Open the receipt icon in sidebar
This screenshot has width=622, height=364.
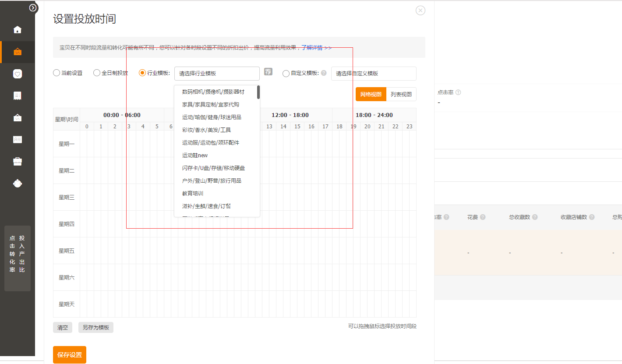(18, 96)
